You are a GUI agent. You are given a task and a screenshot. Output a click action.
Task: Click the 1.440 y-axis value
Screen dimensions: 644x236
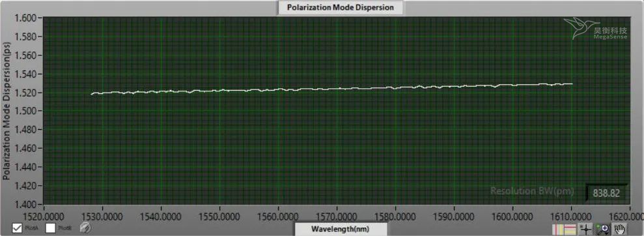click(x=25, y=167)
